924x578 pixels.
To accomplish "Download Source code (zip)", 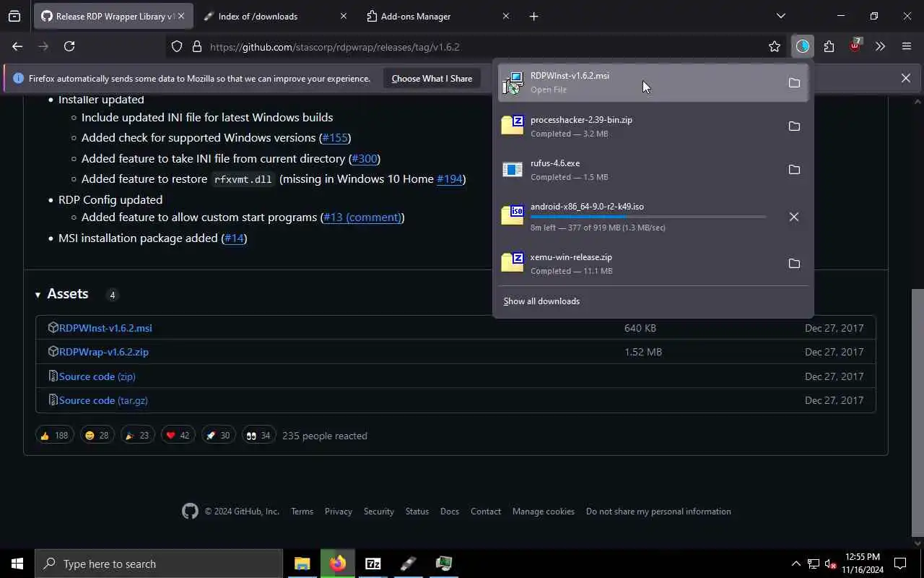I will point(97,376).
